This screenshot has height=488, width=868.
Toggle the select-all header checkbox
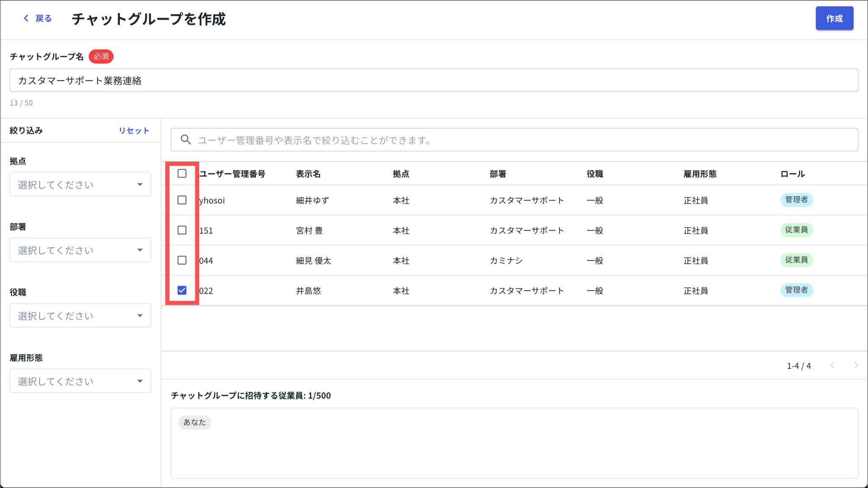(182, 173)
